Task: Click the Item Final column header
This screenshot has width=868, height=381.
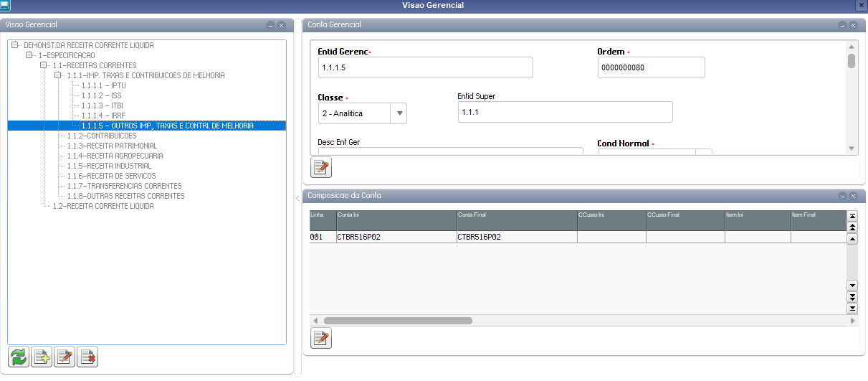Action: pyautogui.click(x=818, y=220)
